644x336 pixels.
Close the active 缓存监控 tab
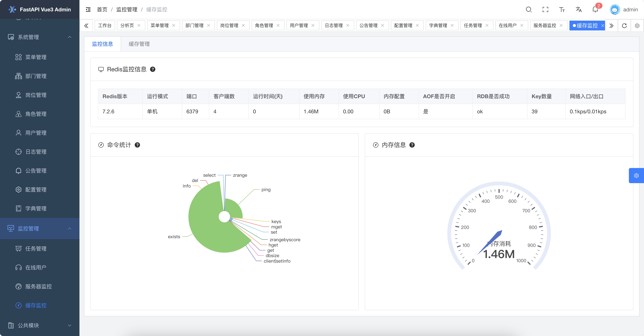tap(603, 26)
